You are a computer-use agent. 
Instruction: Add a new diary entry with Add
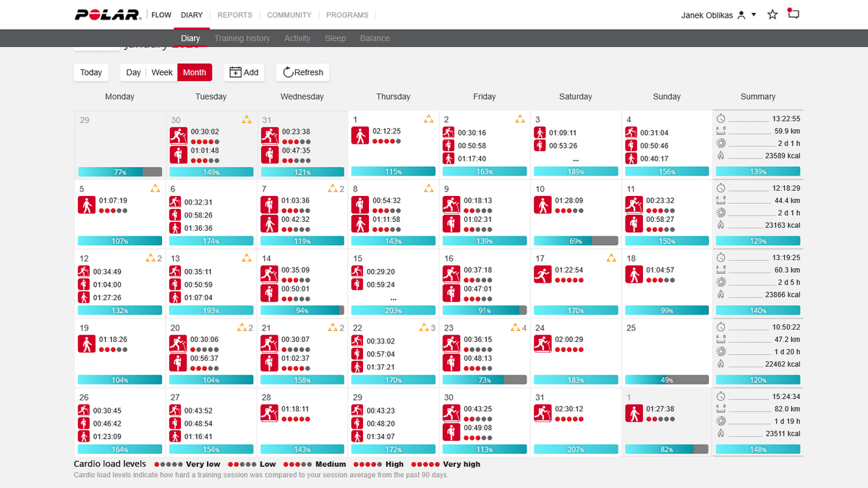244,72
